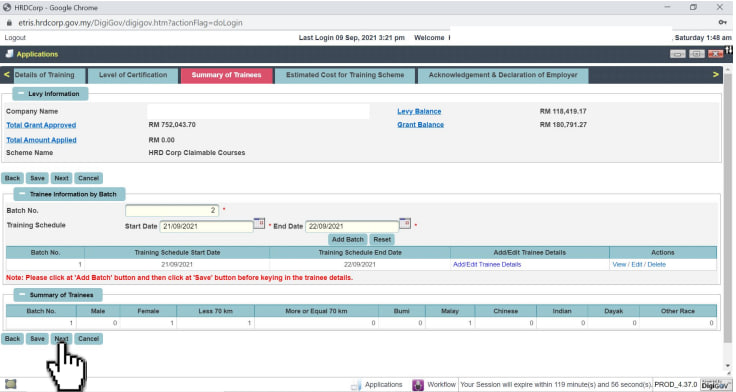Open Acknowledgement & Declaration of Employer tab
Screen dimensions: 736x392
pos(503,75)
